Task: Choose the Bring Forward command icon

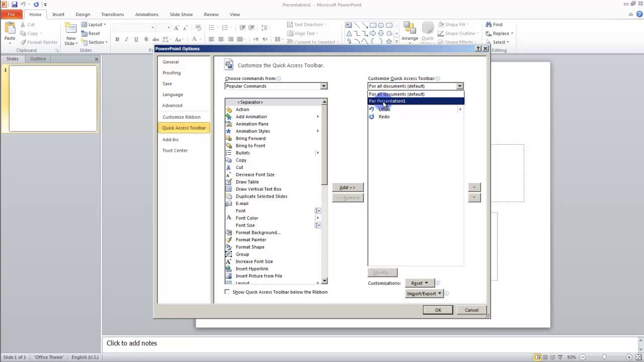Action: 229,138
